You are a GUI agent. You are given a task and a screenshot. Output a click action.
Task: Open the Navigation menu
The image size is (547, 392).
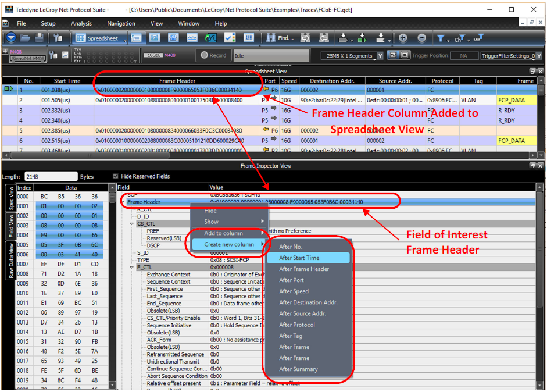click(121, 23)
